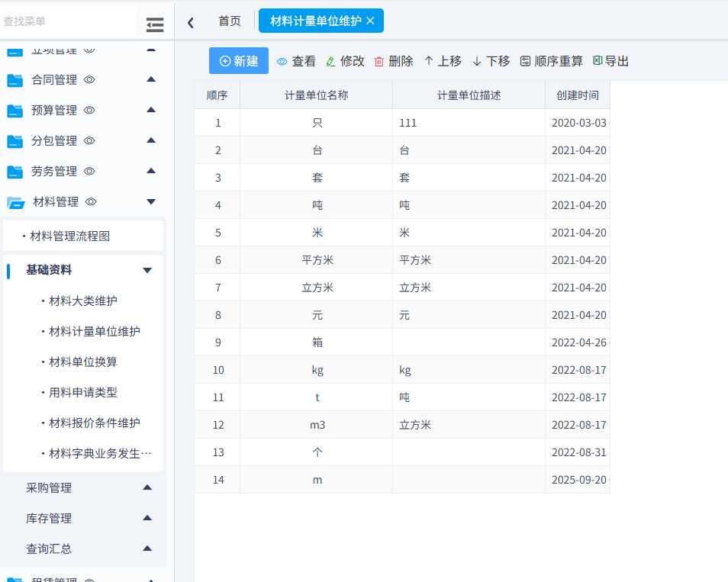Click the 修改 toolbar action
Screen dimensions: 728x582
pos(346,61)
